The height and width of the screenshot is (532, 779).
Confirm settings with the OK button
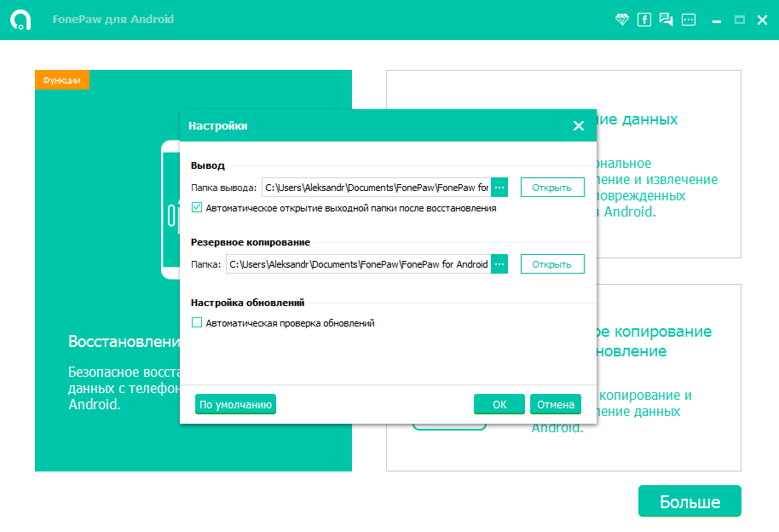pos(499,404)
